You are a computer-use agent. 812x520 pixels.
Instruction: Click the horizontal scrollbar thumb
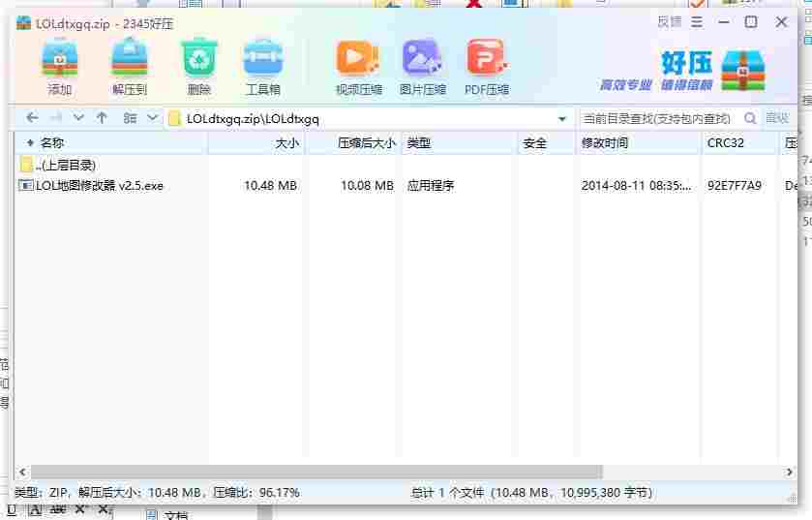point(316,472)
